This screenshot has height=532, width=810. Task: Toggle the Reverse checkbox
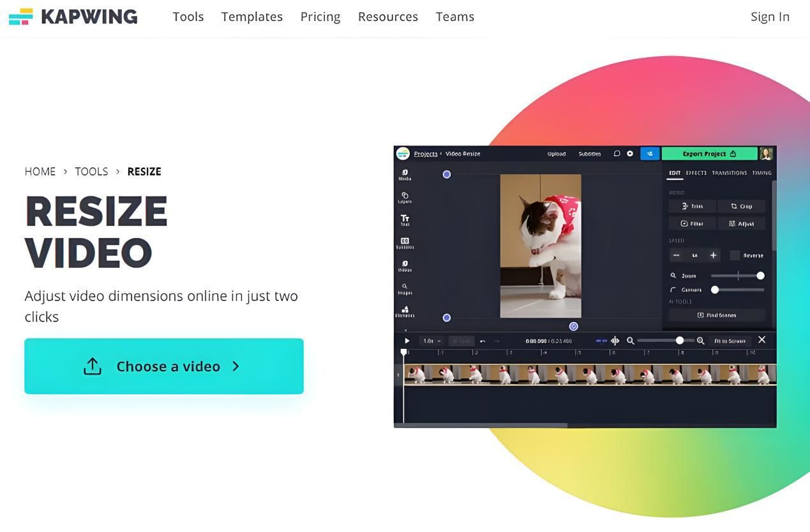click(735, 255)
